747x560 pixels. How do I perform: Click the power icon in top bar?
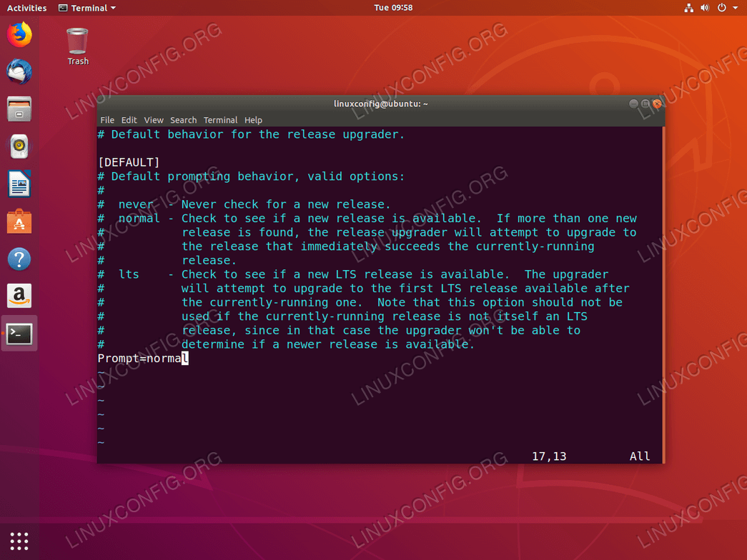click(x=722, y=8)
